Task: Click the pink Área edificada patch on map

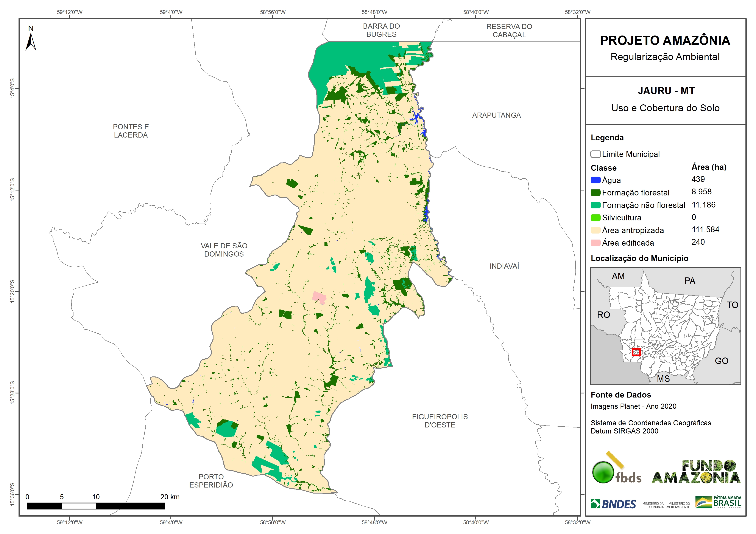Action: tap(319, 297)
